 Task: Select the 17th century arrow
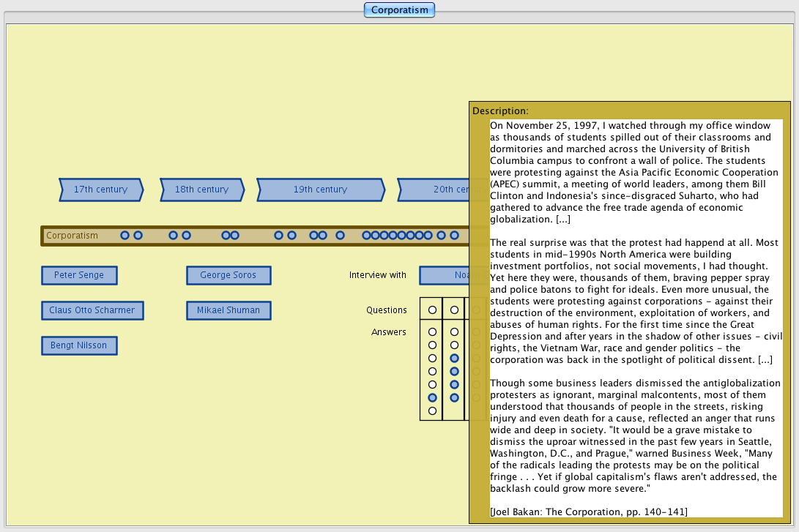100,190
